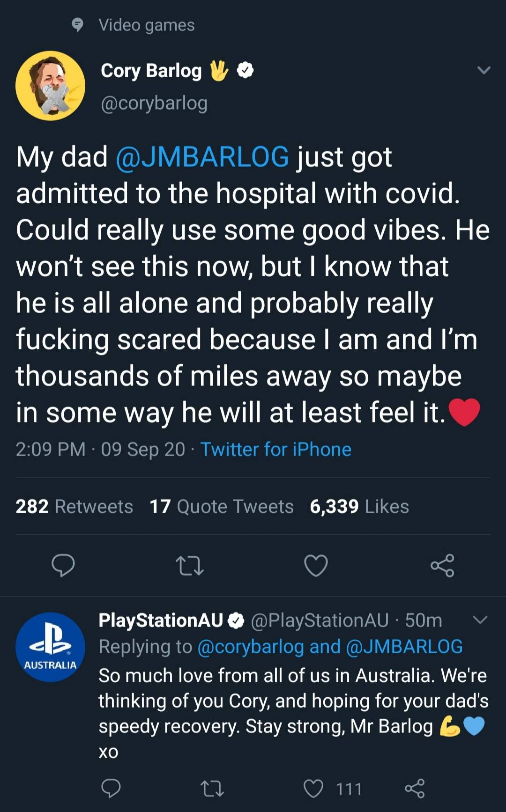506x812 pixels.
Task: Like the PlayStationAU reply
Action: (x=313, y=789)
